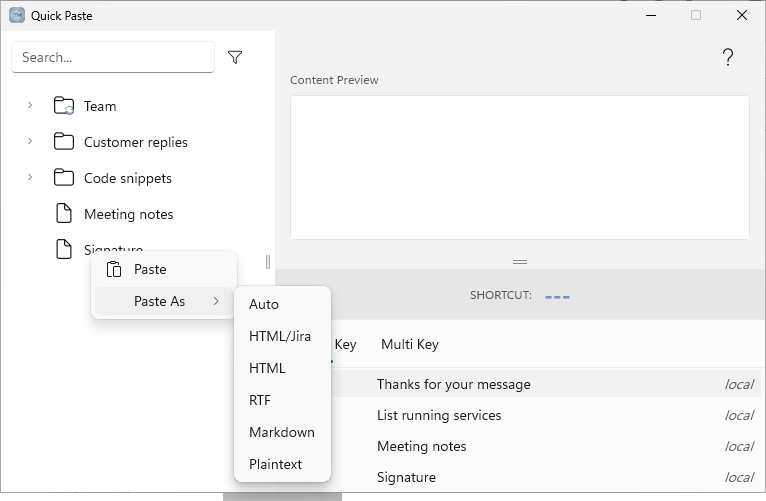
Task: Click the Paste clipboard icon in context menu
Action: coord(114,269)
